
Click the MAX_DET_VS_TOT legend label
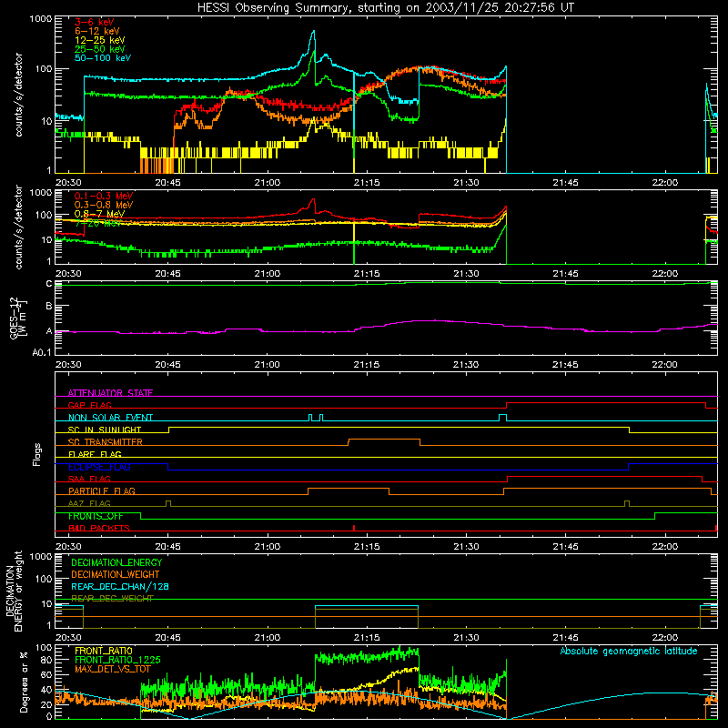tap(113, 669)
